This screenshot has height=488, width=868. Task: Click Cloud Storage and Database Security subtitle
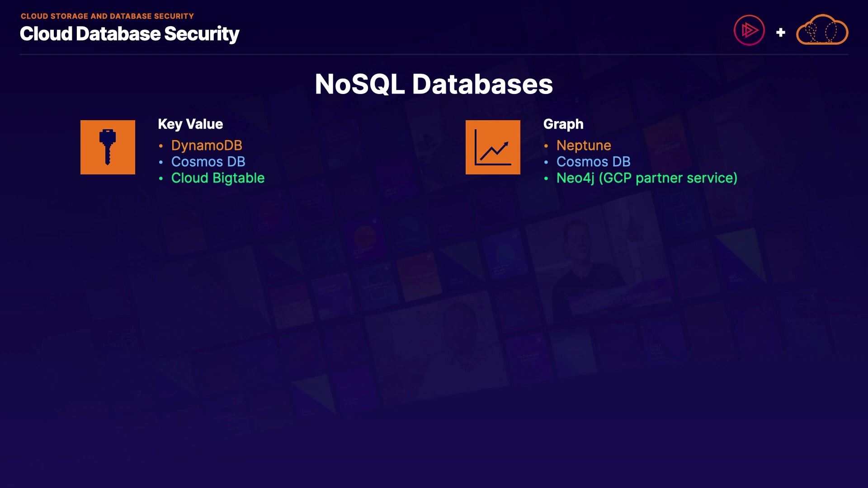[x=107, y=16]
